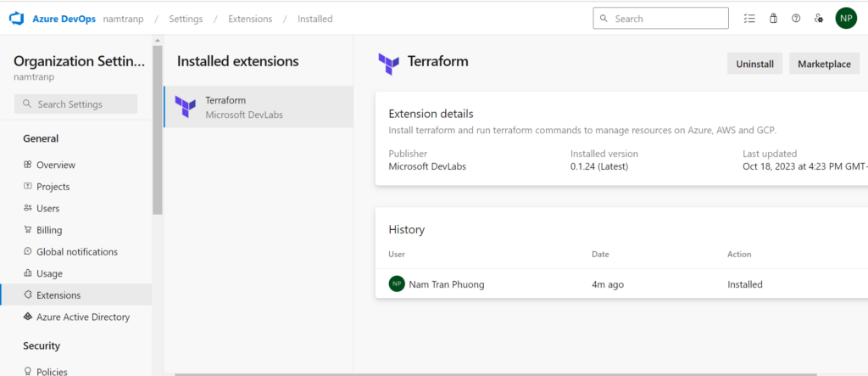Click the Nam Tran Phuong history avatar

397,283
